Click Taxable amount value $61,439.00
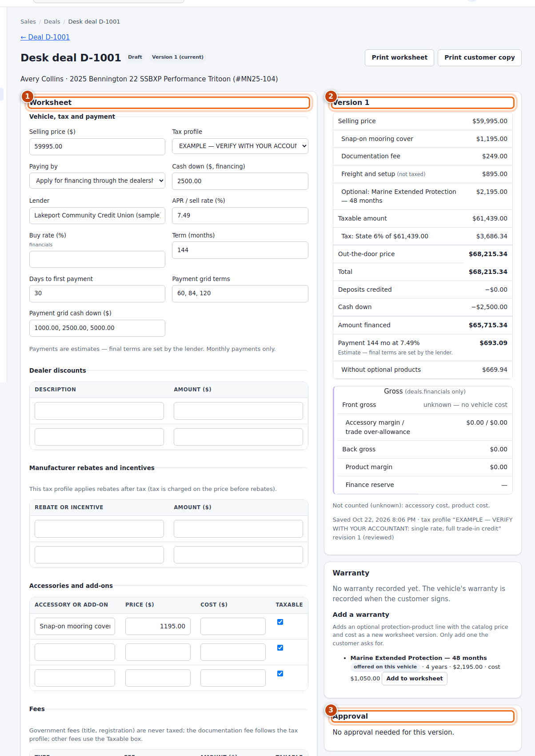Image resolution: width=535 pixels, height=756 pixels. pos(490,219)
